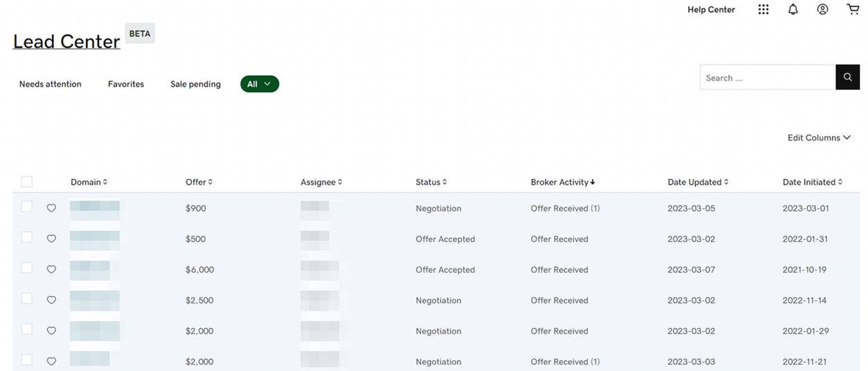
Task: Favorite the $2,500 offer lead with heart
Action: tap(51, 300)
